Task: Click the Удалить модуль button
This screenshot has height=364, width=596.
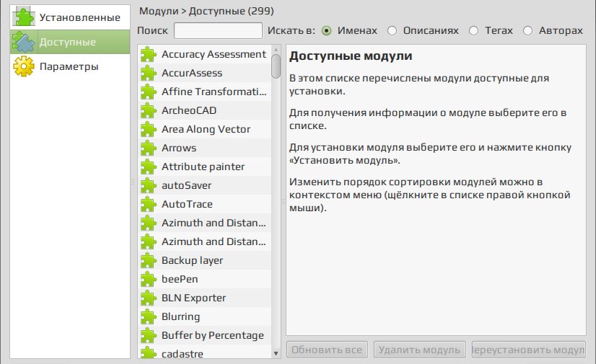Action: (x=419, y=350)
